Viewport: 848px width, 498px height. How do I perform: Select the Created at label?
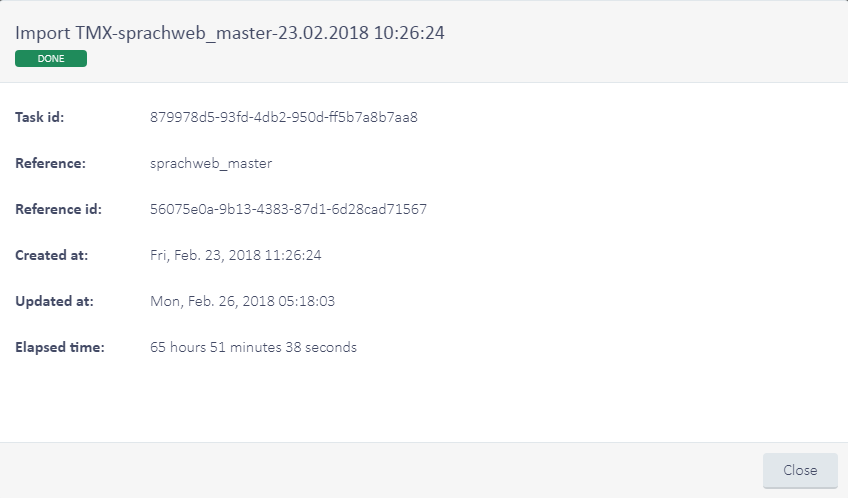[x=52, y=255]
